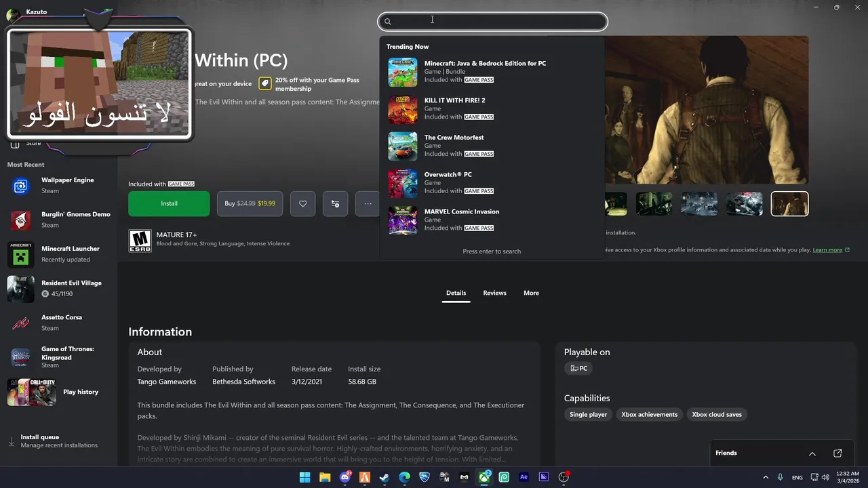The image size is (868, 488).
Task: Select Minecraft: Java & Bedrock Edition suggestion
Action: [x=492, y=72]
